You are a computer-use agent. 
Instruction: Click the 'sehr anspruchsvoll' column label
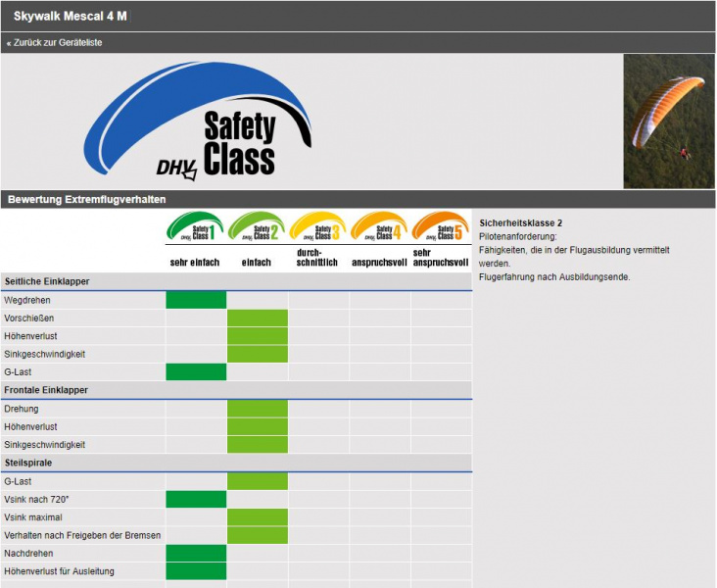441,257
